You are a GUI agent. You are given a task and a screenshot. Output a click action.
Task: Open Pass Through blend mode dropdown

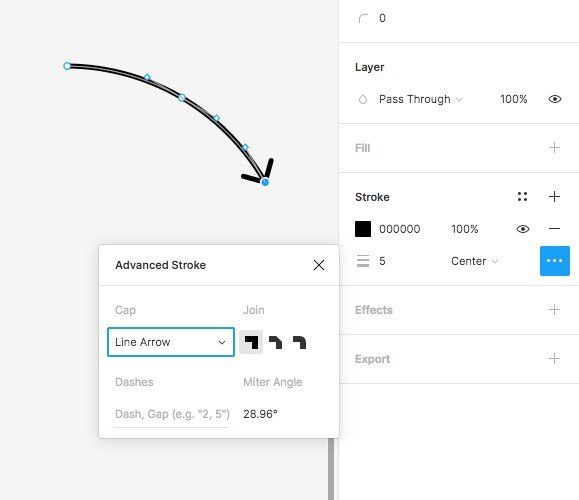420,99
